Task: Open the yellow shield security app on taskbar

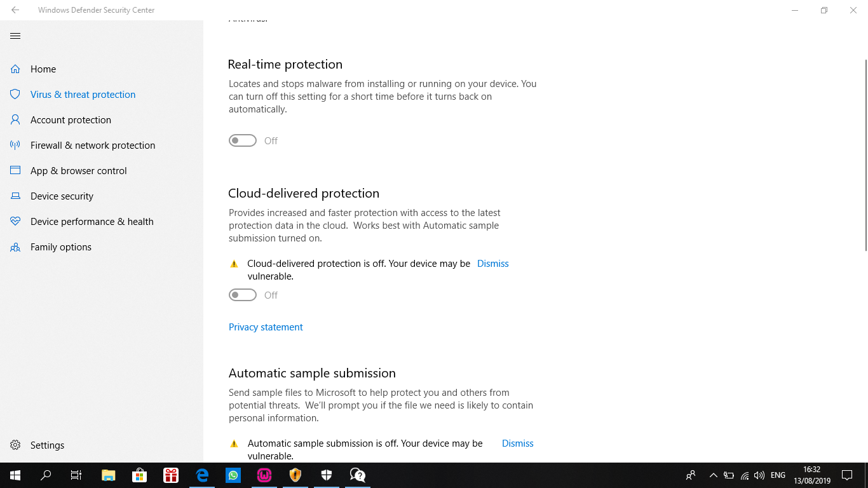Action: coord(295,475)
